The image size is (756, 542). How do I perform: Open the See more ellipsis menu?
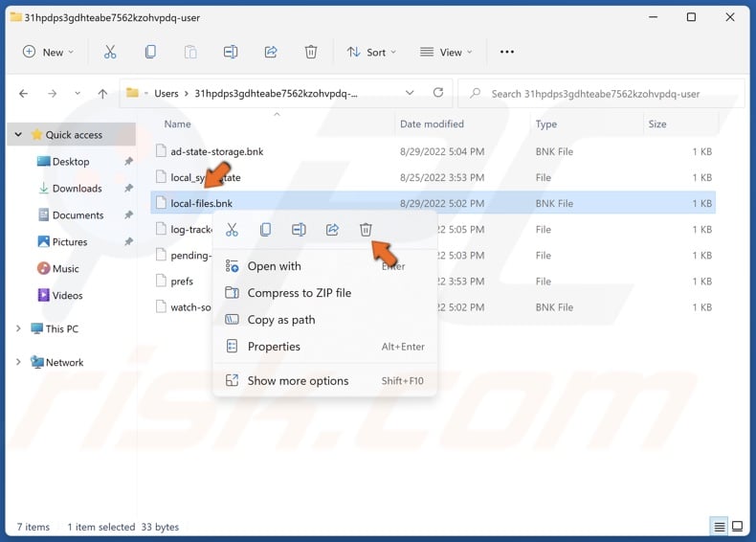pos(507,52)
